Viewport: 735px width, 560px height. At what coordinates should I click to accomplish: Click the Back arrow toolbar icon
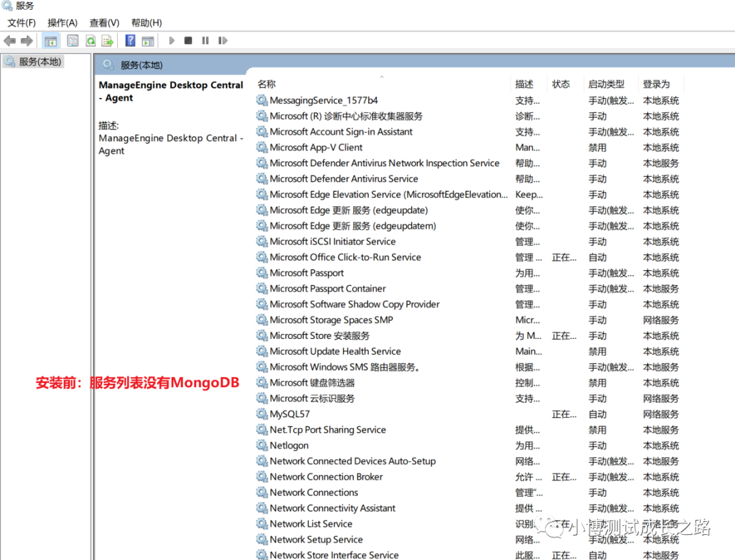point(10,41)
